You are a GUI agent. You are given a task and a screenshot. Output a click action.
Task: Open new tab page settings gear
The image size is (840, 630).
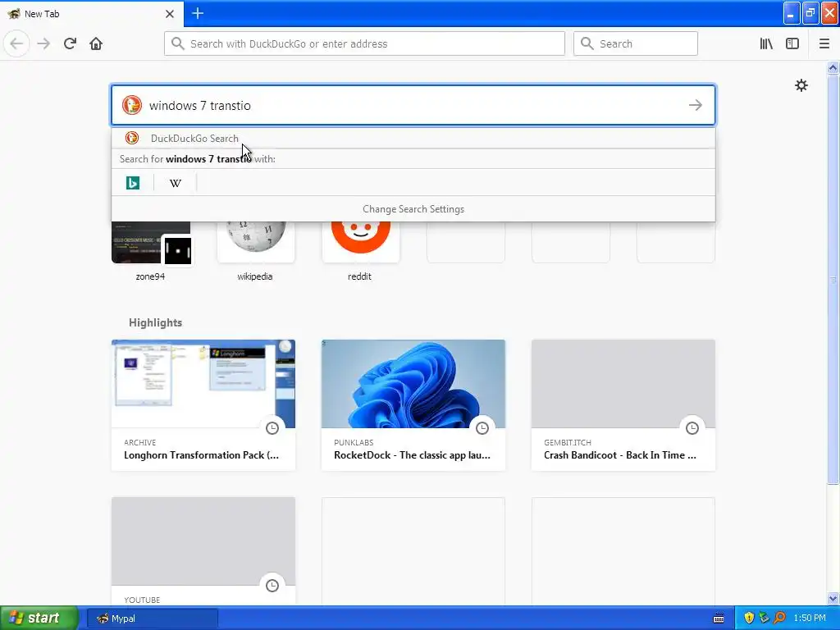click(801, 85)
